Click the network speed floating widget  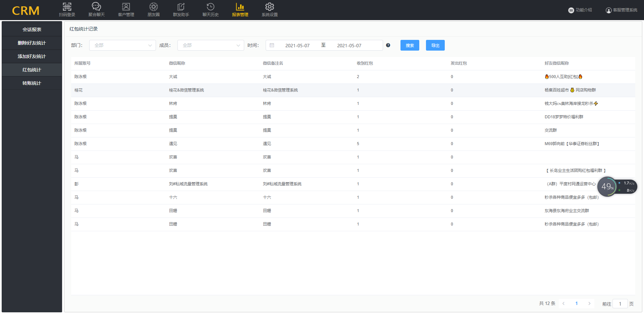click(x=617, y=187)
